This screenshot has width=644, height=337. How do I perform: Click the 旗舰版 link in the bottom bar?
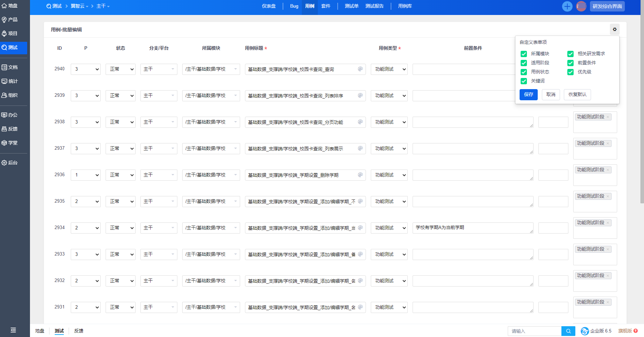pos(625,331)
